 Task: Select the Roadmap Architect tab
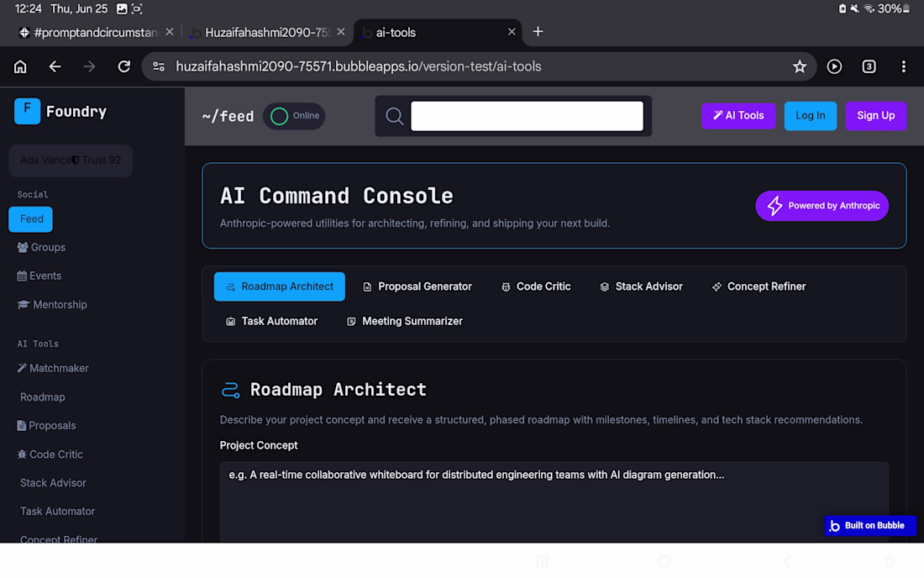280,286
